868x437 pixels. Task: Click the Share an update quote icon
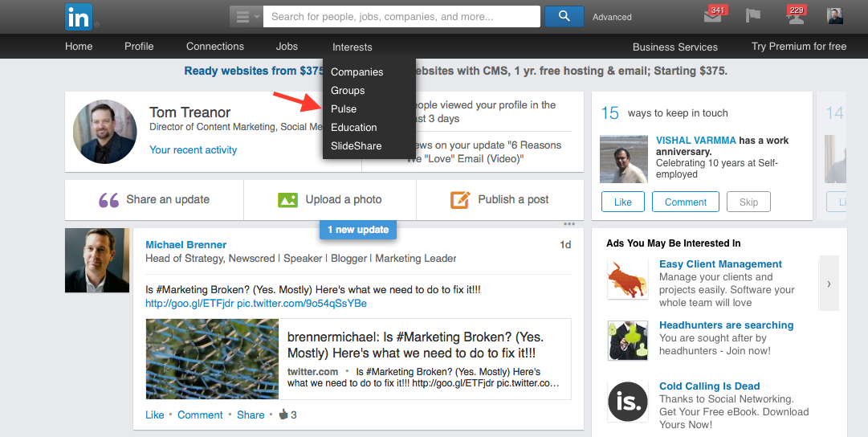pyautogui.click(x=109, y=200)
